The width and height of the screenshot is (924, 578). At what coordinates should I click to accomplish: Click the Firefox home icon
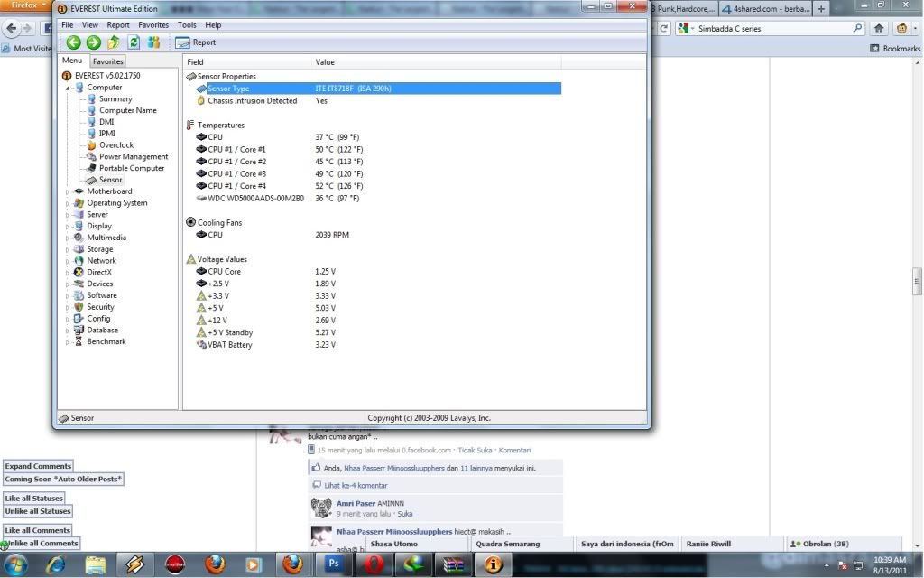(x=879, y=28)
